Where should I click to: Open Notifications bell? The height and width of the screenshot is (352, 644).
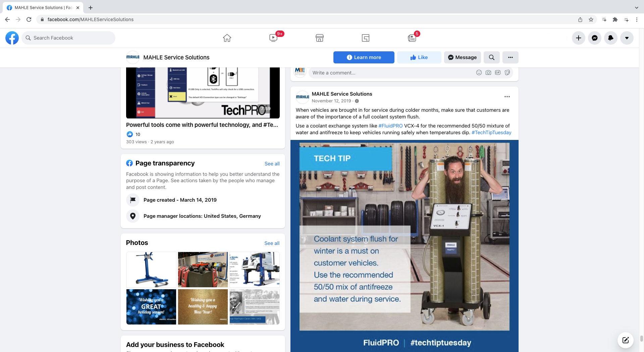[611, 38]
